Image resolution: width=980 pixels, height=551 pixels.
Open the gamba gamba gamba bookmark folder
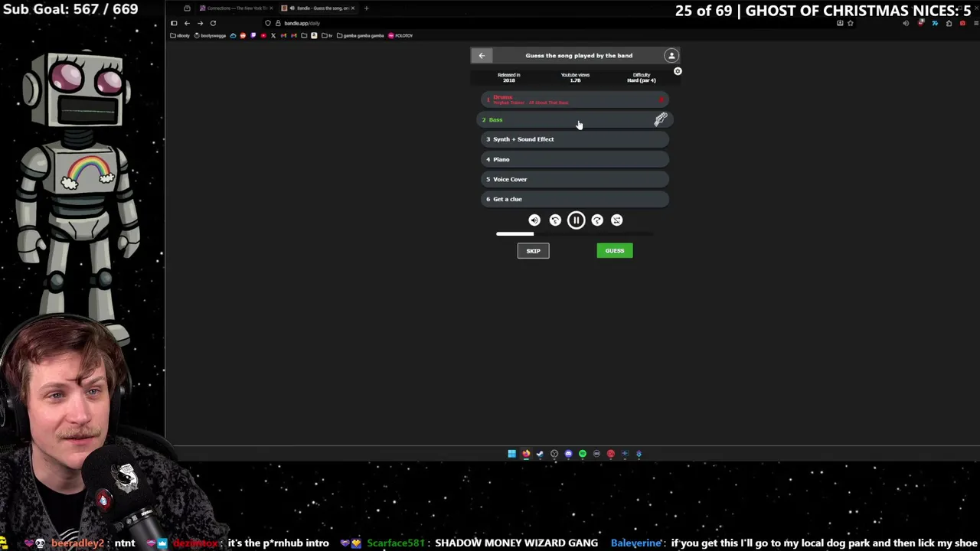[x=361, y=35]
